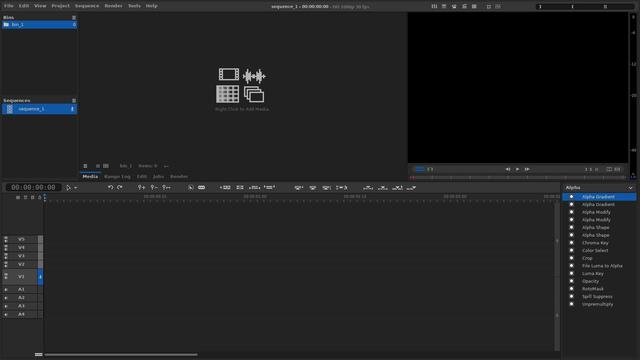Switch to the Jobs tab
Screen dimensions: 640x360
coord(158,177)
